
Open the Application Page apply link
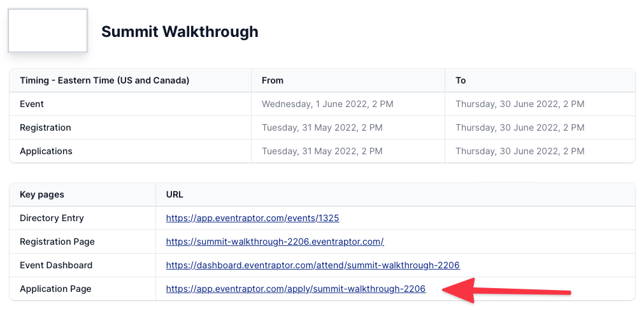[296, 289]
